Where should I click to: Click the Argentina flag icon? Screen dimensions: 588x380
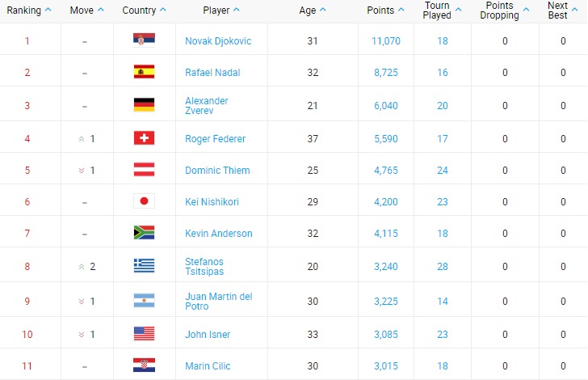coord(144,301)
